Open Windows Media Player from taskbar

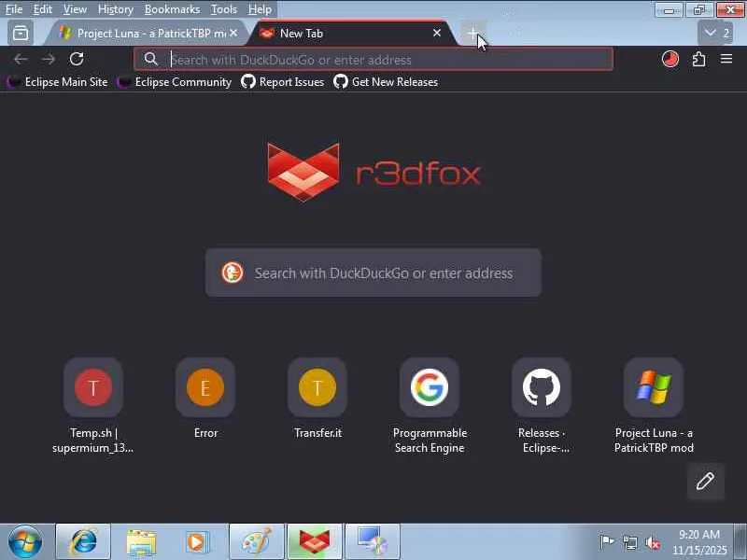tap(197, 542)
